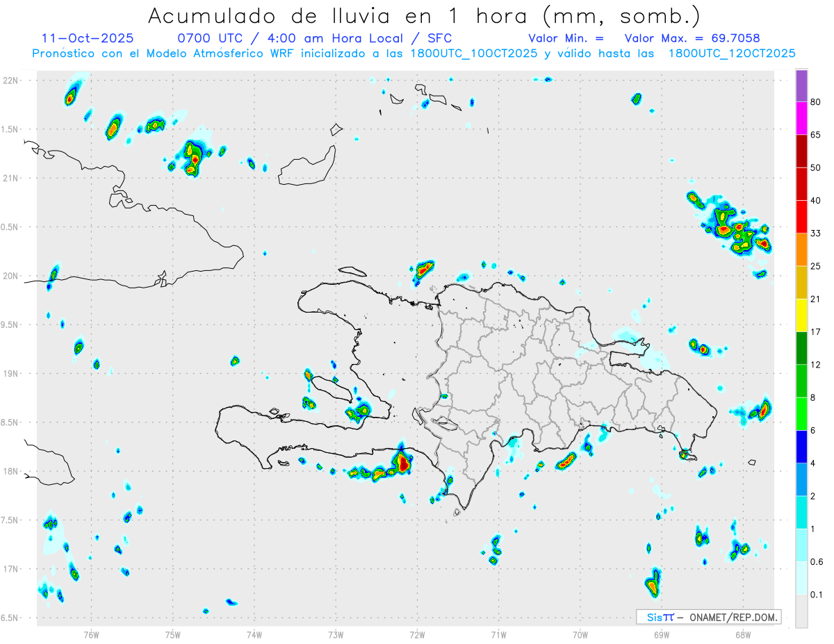Click the '72W' longitude label
Screen dimensions: 834x644
[417, 635]
